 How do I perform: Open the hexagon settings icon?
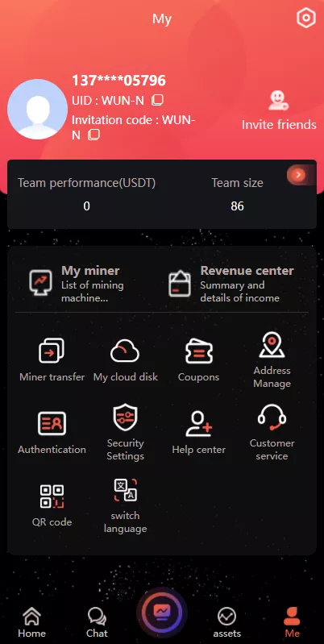pyautogui.click(x=305, y=19)
